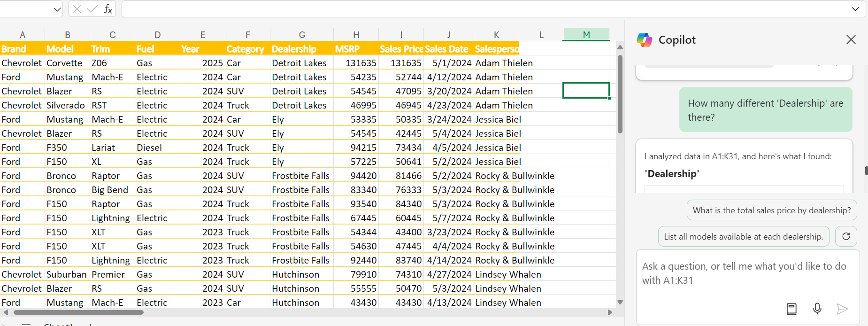Image resolution: width=868 pixels, height=326 pixels.
Task: Select the 'Sales Date' header cell
Action: click(x=449, y=49)
